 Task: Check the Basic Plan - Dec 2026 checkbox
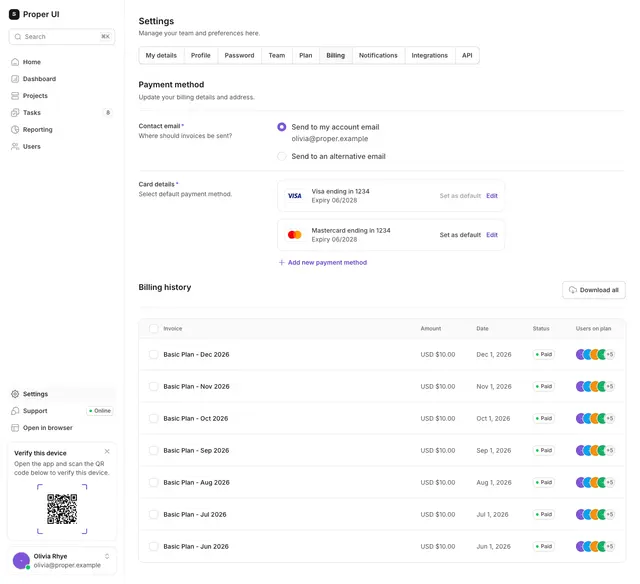click(153, 354)
